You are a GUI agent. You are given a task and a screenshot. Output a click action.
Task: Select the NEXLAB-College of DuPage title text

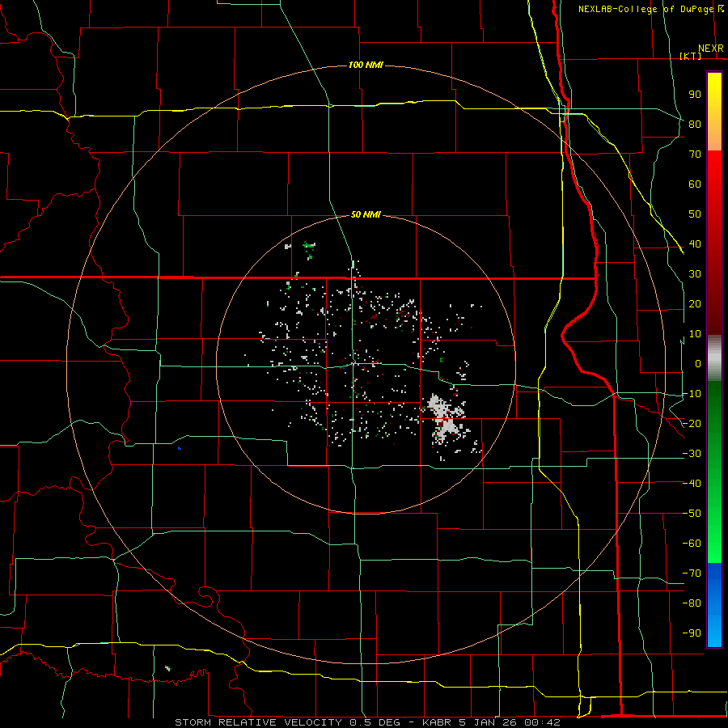click(645, 9)
